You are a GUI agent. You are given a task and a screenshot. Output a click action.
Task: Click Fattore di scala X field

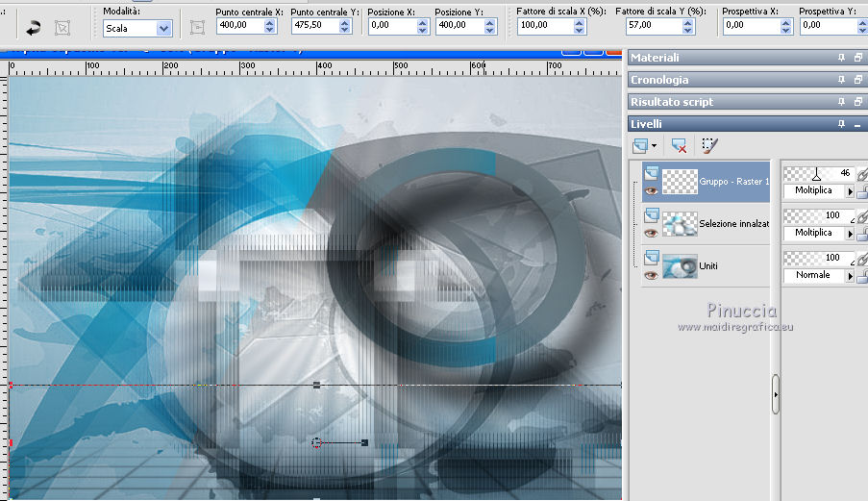pos(545,25)
